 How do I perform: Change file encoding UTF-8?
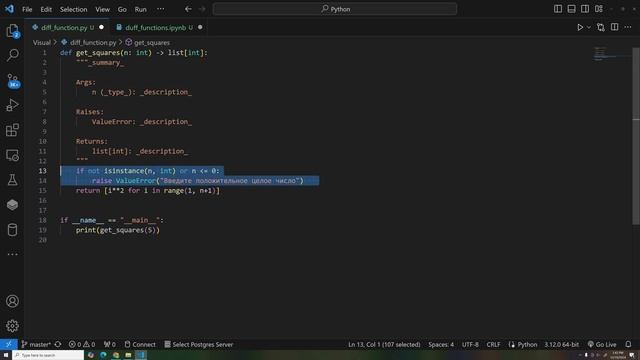(470, 344)
